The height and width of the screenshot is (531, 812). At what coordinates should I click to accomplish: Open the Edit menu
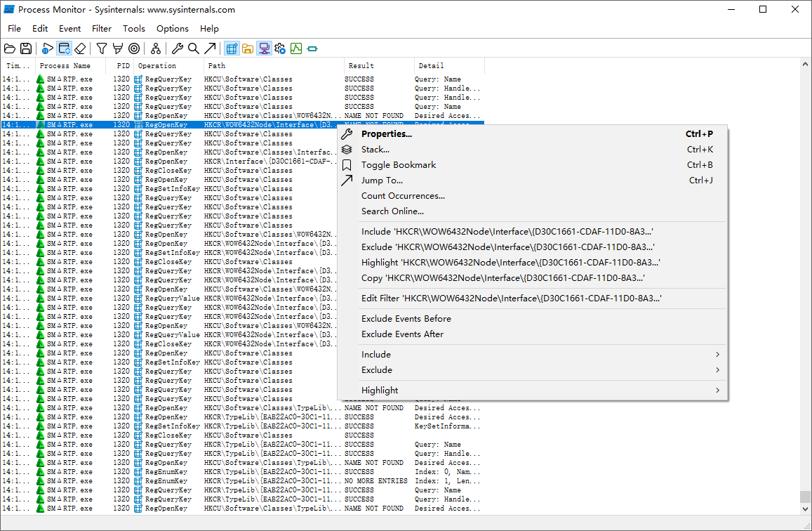coord(40,29)
